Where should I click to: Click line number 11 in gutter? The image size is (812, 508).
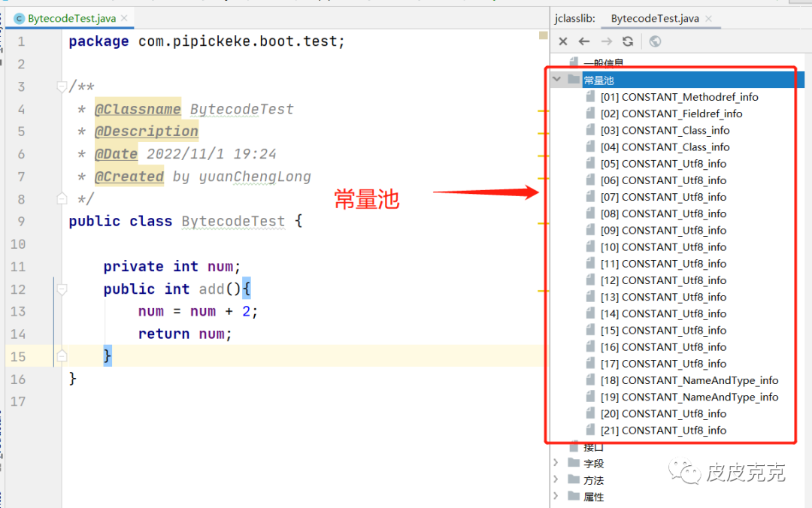[x=17, y=267]
